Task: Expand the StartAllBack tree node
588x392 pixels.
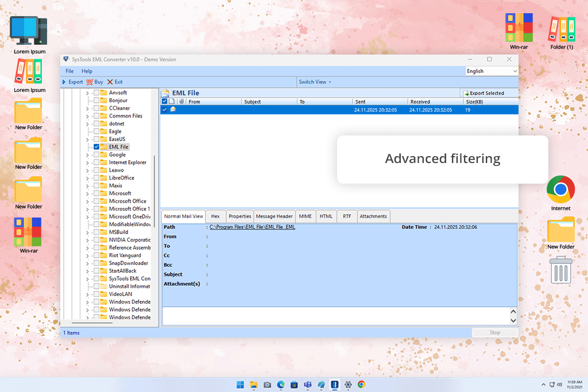Action: point(87,271)
